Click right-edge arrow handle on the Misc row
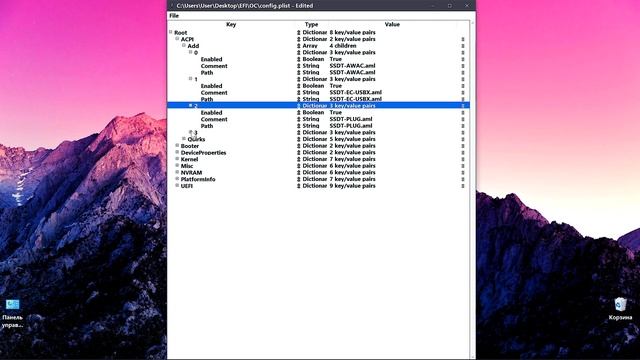The height and width of the screenshot is (360, 640). click(463, 166)
